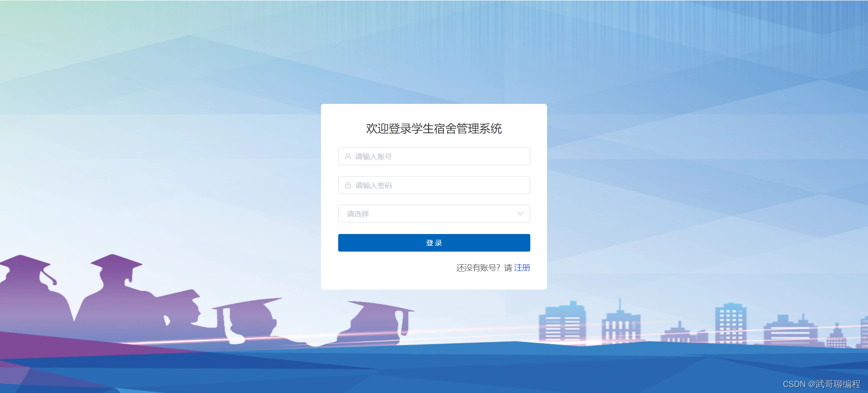Click the blank area right of the 请输入账号 placeholder
This screenshot has width=868, height=393.
[x=461, y=156]
